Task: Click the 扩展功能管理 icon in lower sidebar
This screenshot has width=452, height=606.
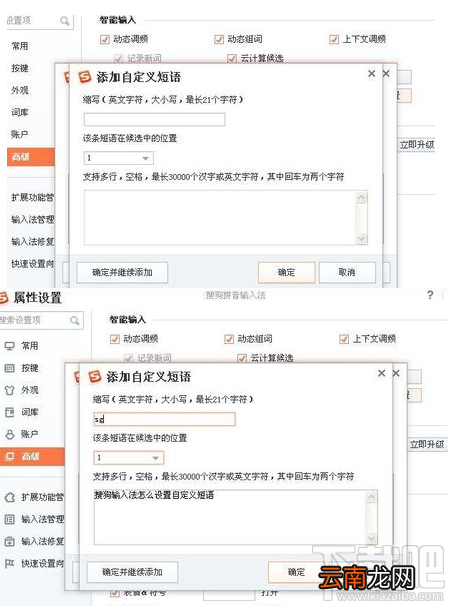Action: pyautogui.click(x=9, y=497)
